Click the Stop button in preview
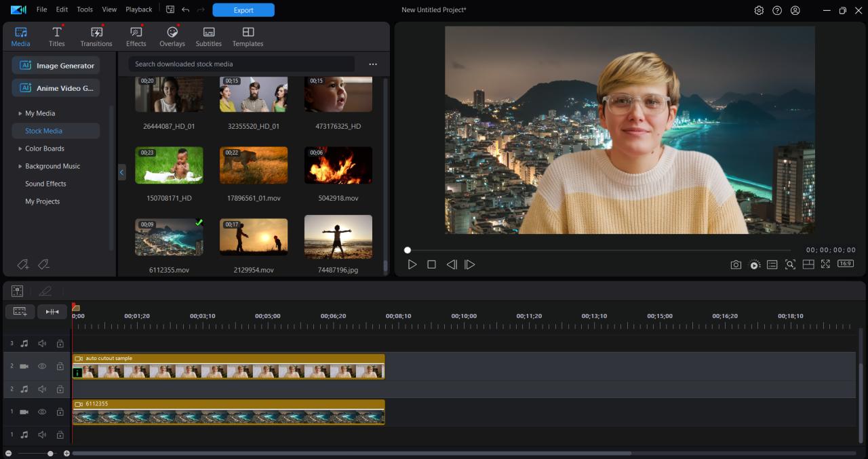The width and height of the screenshot is (868, 459). tap(431, 264)
